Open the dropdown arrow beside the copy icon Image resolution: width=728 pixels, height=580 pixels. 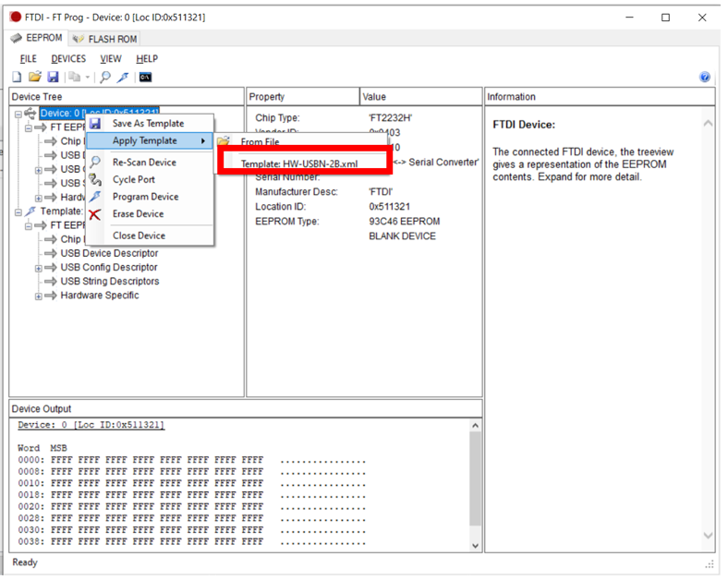coord(87,78)
